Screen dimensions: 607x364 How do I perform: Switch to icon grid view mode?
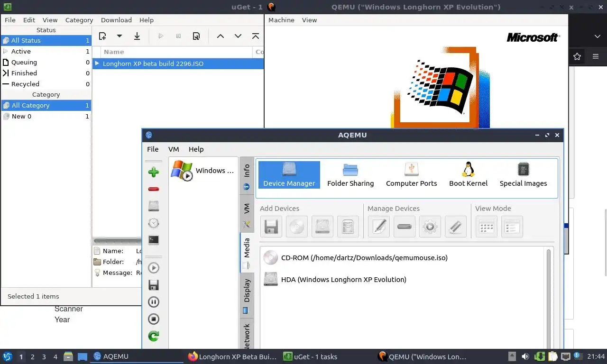487,227
